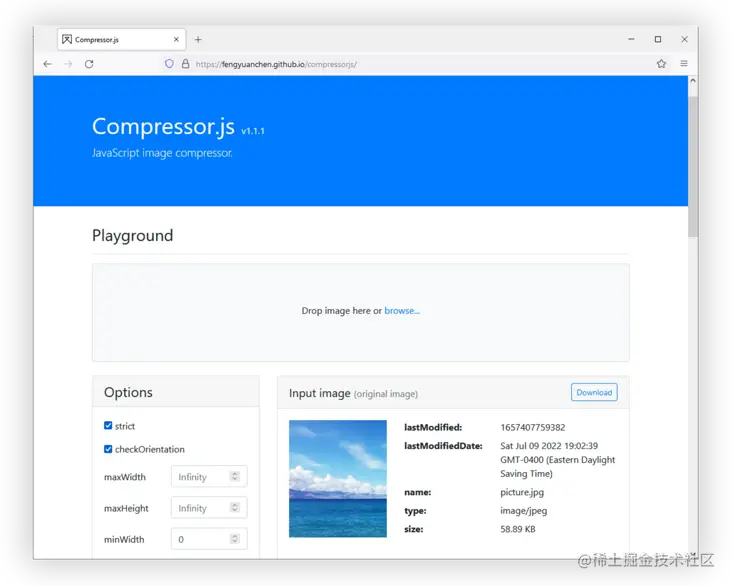Click the 58.89 KB size value

click(518, 529)
